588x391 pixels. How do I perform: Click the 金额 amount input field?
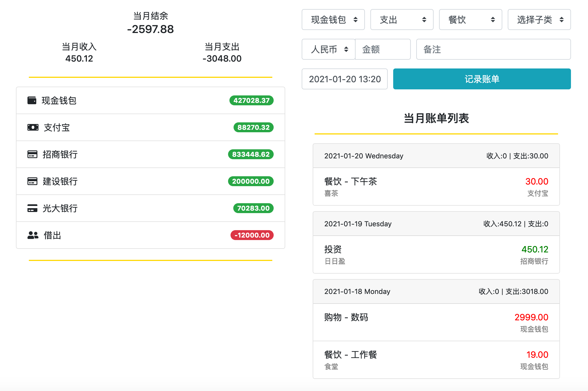click(x=383, y=49)
